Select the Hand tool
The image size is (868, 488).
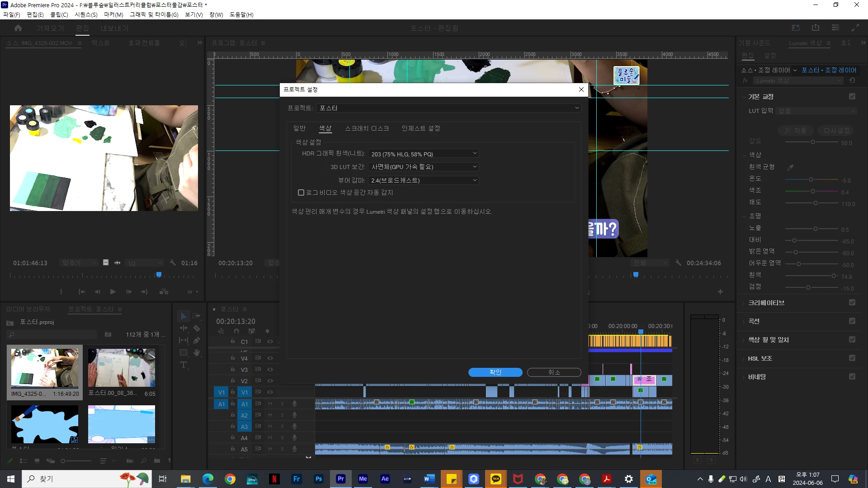tap(197, 352)
